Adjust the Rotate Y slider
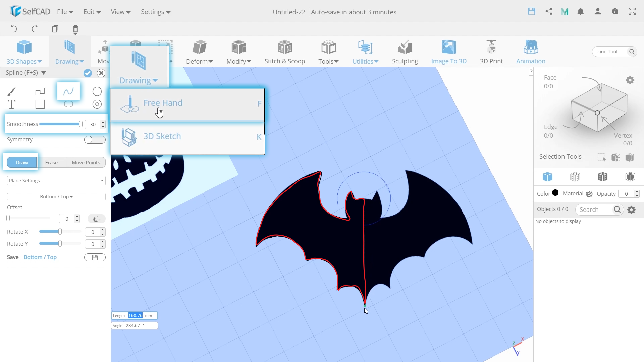 pyautogui.click(x=60, y=244)
